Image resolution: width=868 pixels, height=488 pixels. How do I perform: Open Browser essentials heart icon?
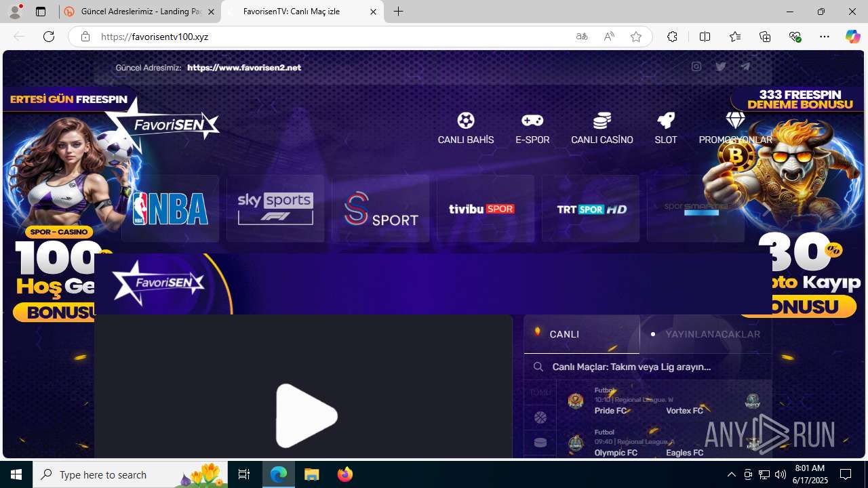point(795,37)
